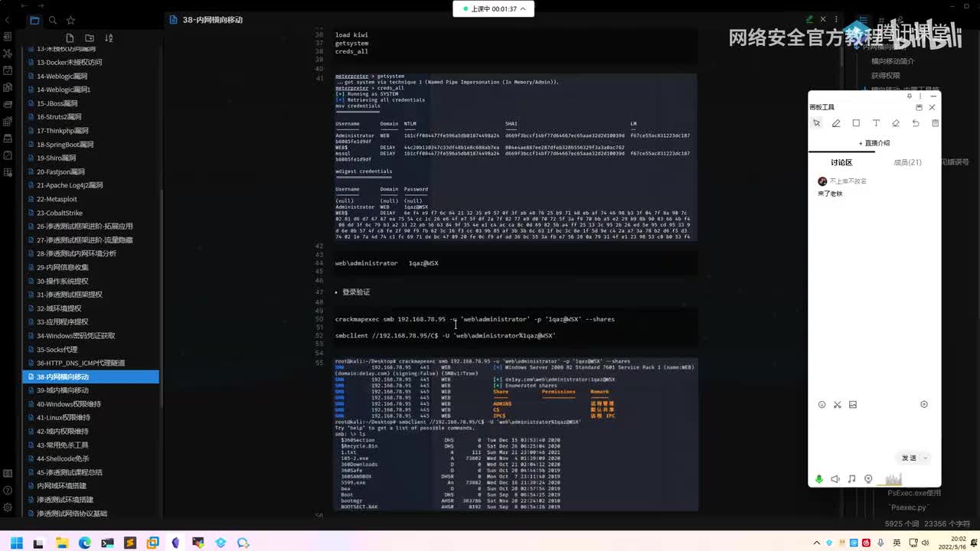Open the send options dropdown arrow

926,458
